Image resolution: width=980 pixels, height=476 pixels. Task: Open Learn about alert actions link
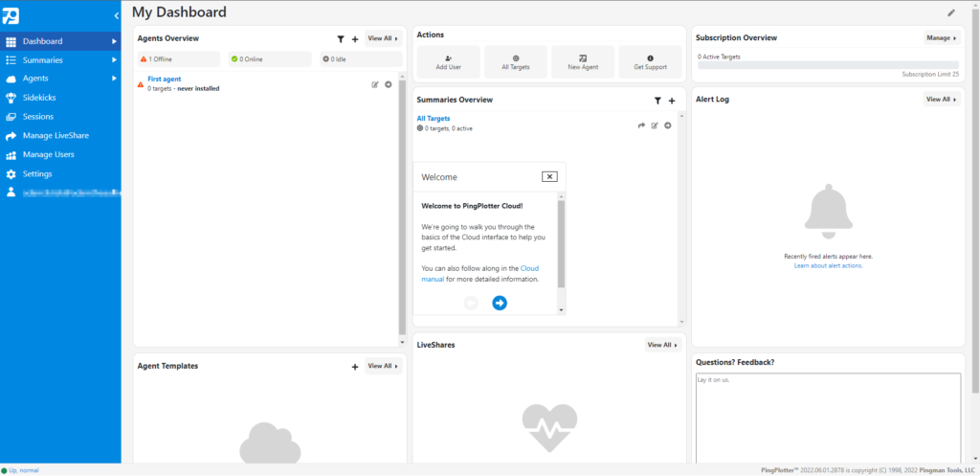[828, 266]
